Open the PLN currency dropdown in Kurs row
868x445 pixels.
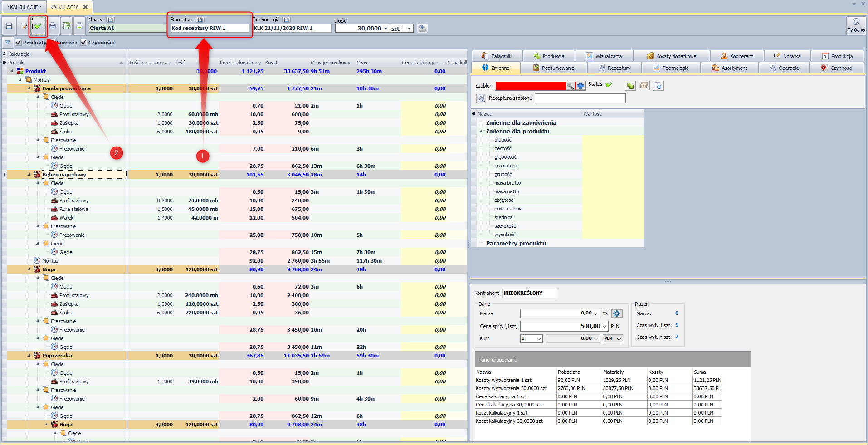click(x=613, y=339)
